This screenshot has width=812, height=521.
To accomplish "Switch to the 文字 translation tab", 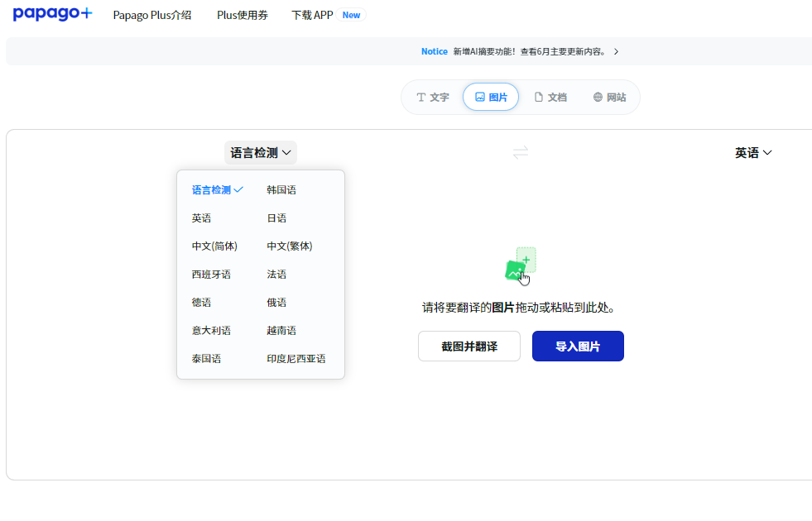I will coord(433,98).
